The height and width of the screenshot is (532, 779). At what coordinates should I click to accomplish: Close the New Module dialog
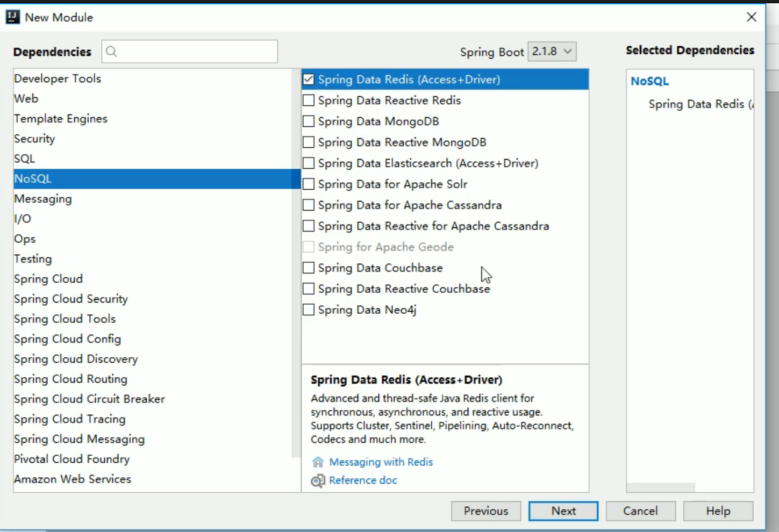coord(752,17)
